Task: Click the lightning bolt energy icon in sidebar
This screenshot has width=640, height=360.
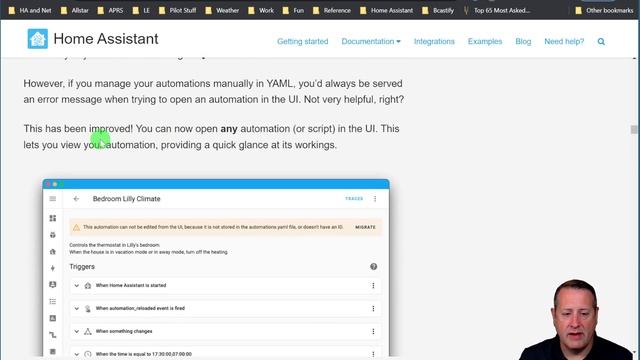Action: click(53, 268)
